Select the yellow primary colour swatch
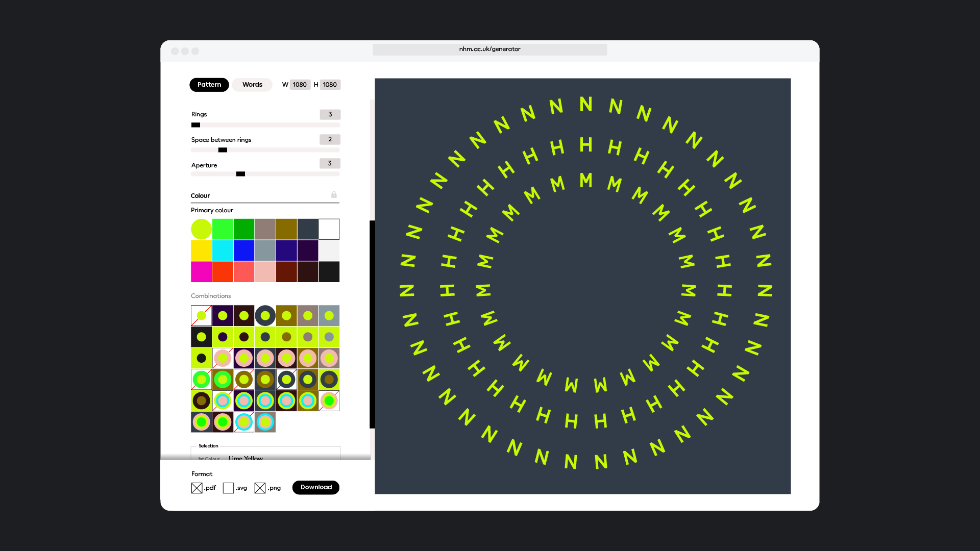 (201, 251)
